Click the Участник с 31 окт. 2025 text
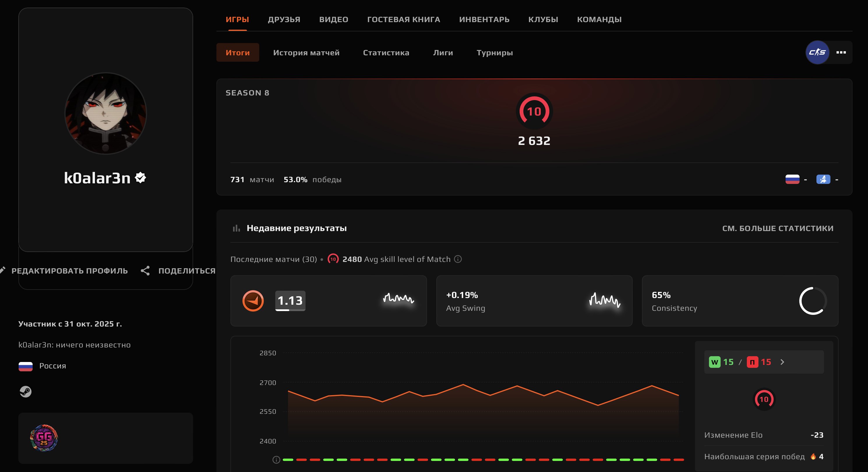Viewport: 868px width, 472px height. click(70, 324)
